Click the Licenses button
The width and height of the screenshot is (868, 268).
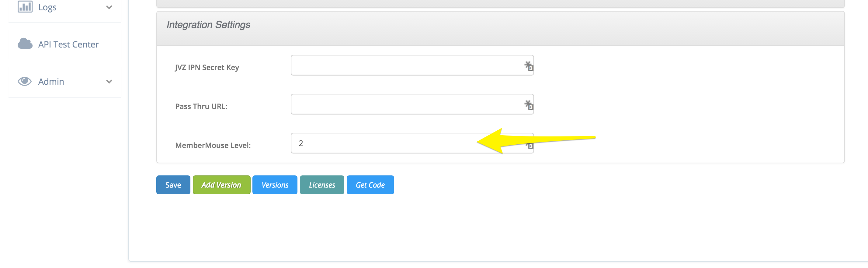(x=322, y=185)
